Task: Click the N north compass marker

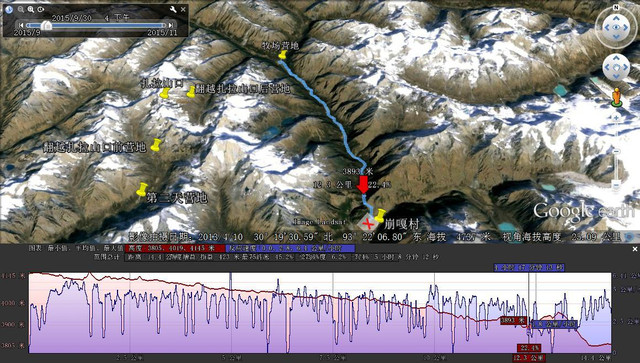Action: coord(616,7)
